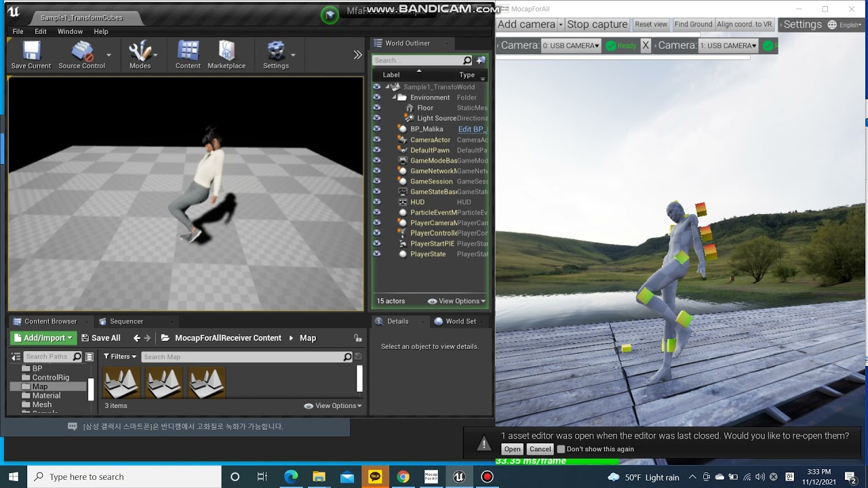The height and width of the screenshot is (488, 868).
Task: Click the Reset view button
Action: pyautogui.click(x=651, y=24)
